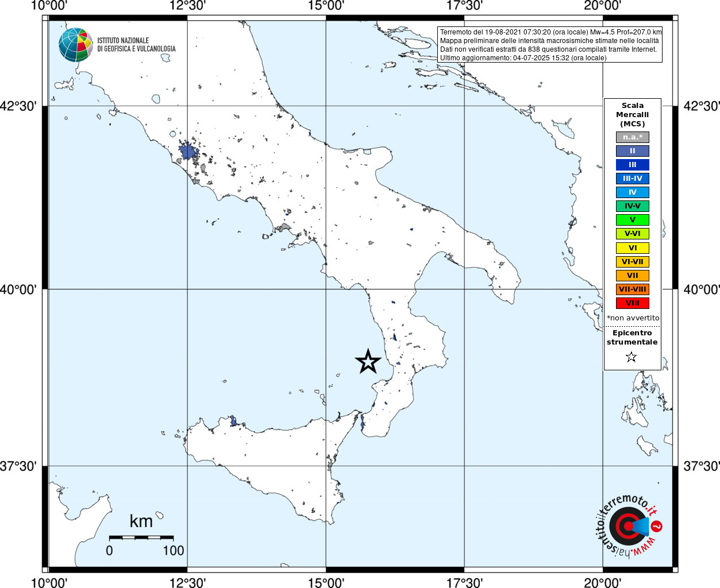The image size is (720, 588).
Task: Select intensity III legend swatch
Action: [632, 165]
